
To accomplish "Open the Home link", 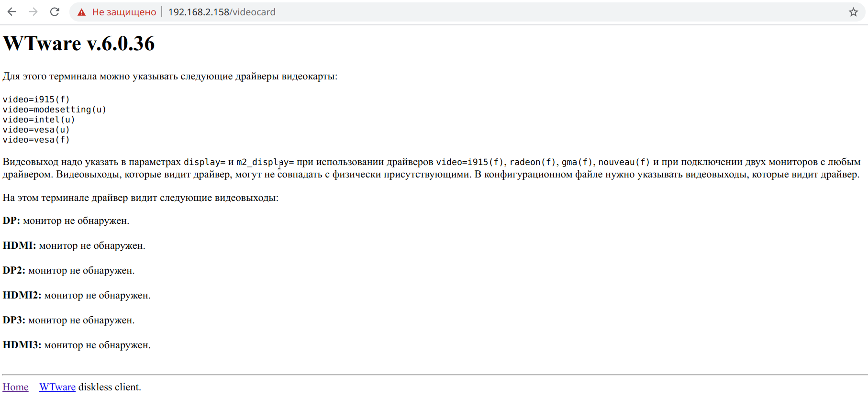I will [15, 387].
